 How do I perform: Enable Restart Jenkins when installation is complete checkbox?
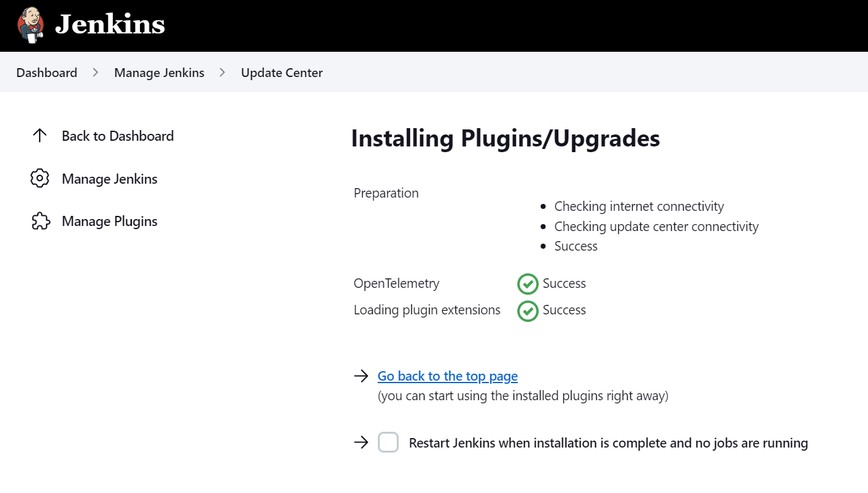(389, 443)
